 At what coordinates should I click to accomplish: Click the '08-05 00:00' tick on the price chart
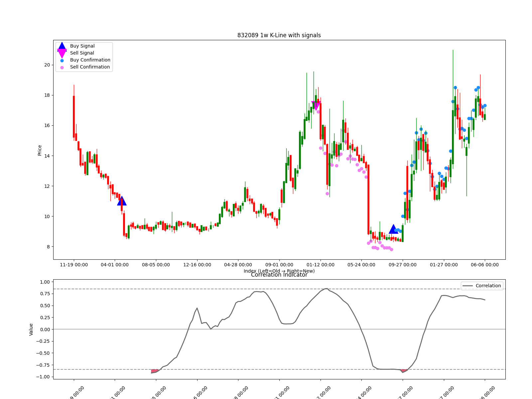tap(156, 265)
